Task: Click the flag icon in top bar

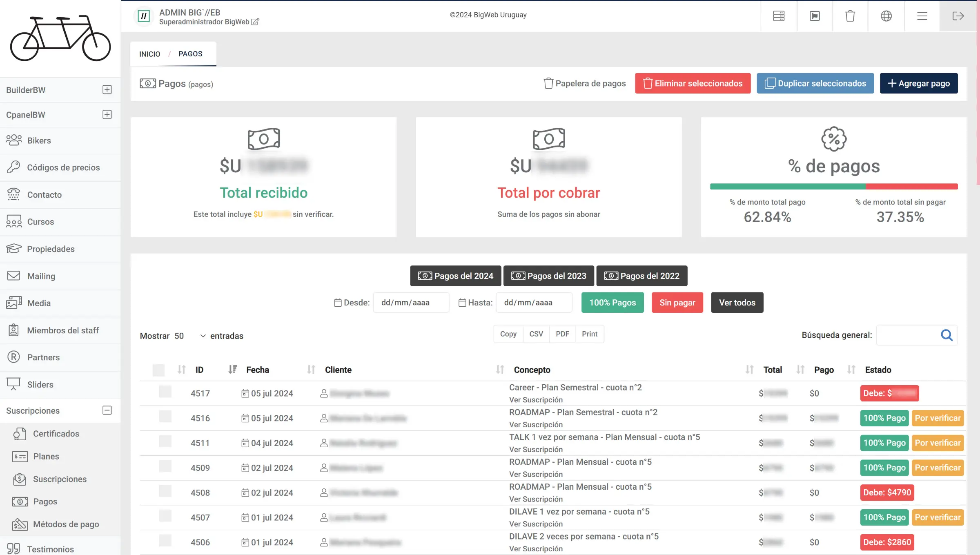Action: (815, 16)
